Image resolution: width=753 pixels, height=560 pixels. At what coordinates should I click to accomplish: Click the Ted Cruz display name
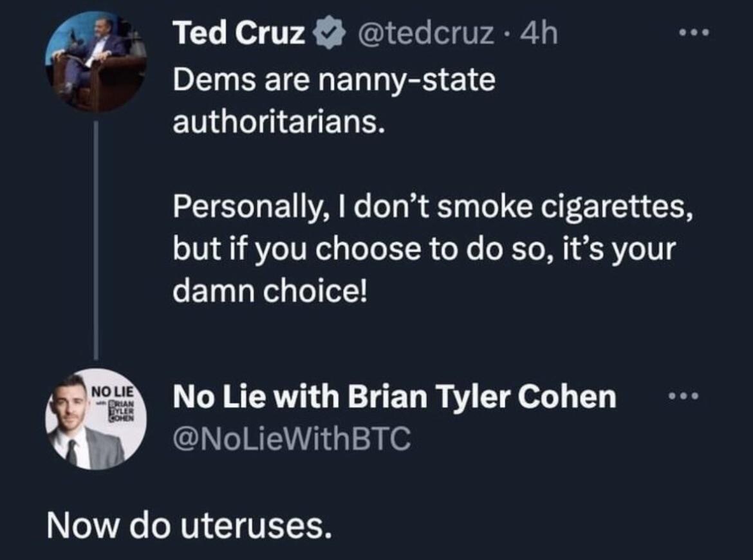pyautogui.click(x=238, y=35)
